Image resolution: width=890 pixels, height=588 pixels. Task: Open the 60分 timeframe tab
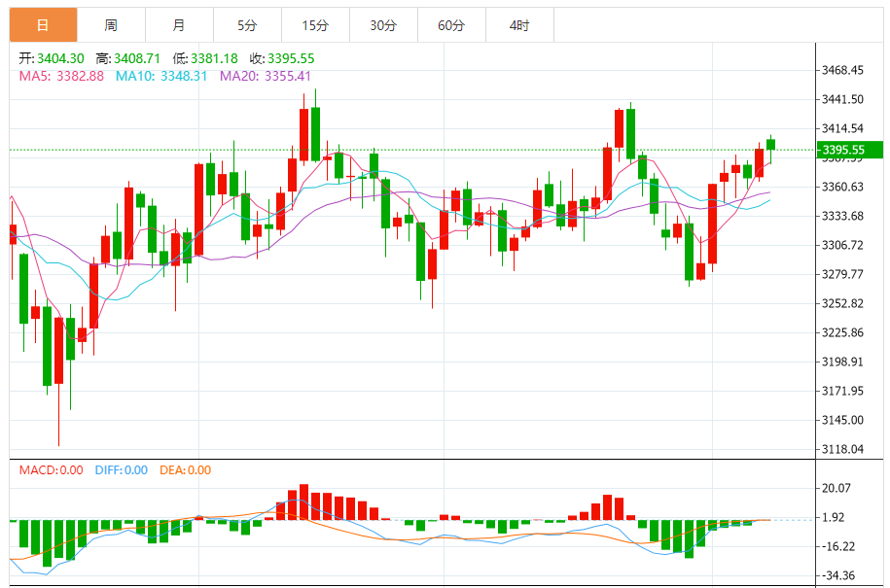coord(452,25)
